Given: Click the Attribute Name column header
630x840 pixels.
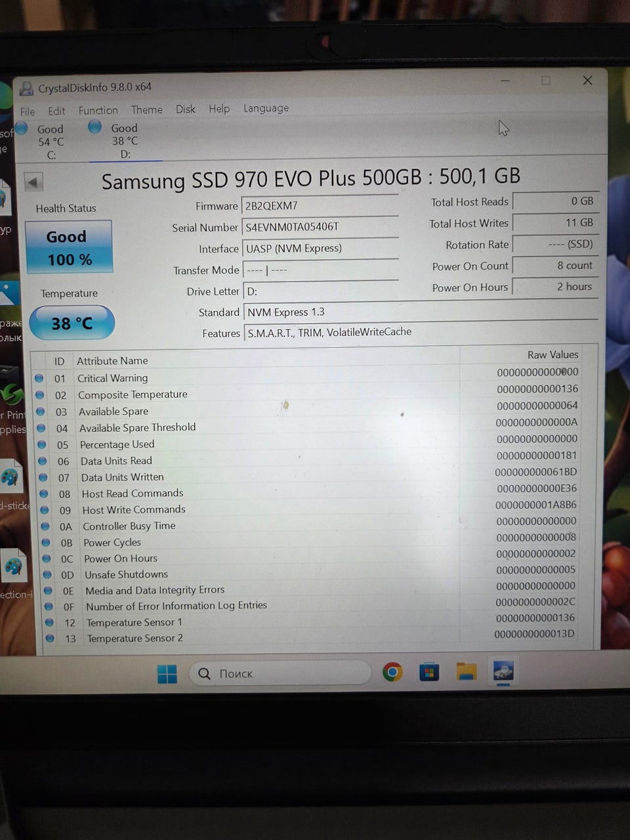Looking at the screenshot, I should [x=112, y=360].
